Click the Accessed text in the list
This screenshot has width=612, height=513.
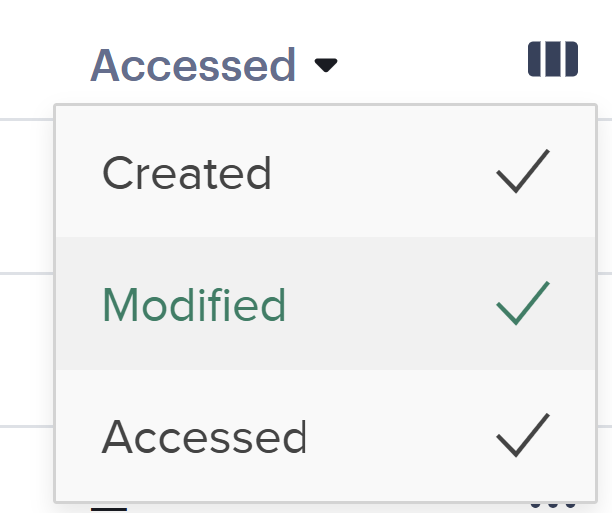click(204, 436)
